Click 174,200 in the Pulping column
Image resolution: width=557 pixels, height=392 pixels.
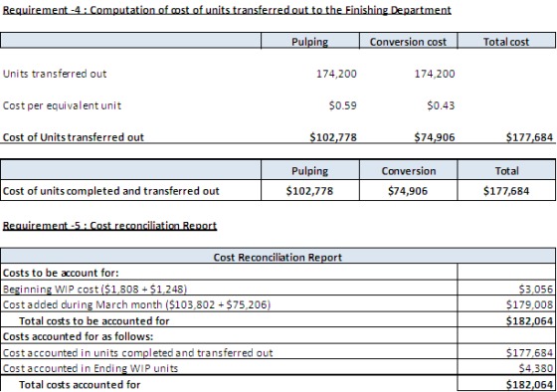336,74
